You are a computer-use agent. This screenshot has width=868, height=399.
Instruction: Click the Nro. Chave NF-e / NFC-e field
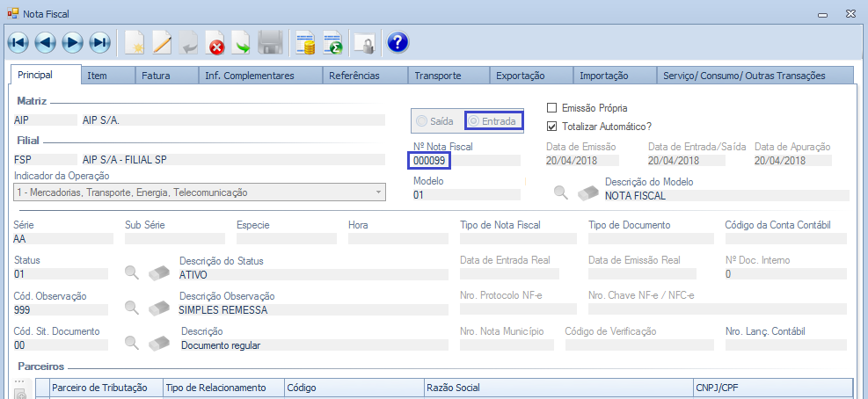click(x=718, y=309)
